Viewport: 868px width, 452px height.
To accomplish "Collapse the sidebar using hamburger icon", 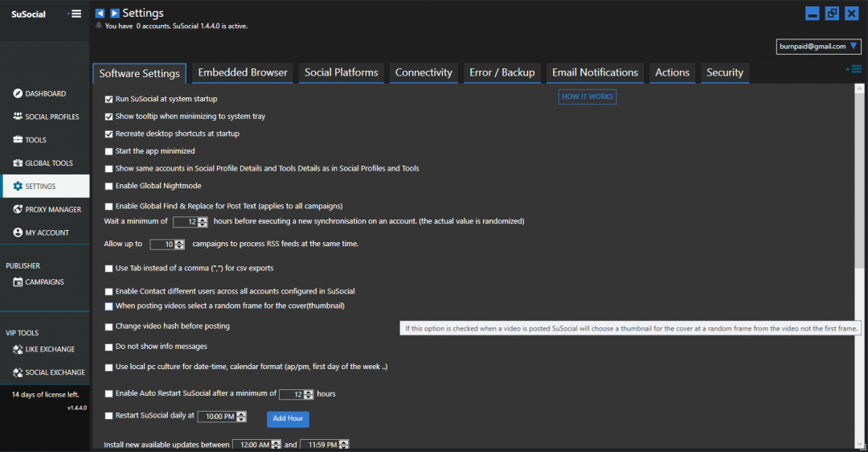I will click(x=74, y=14).
